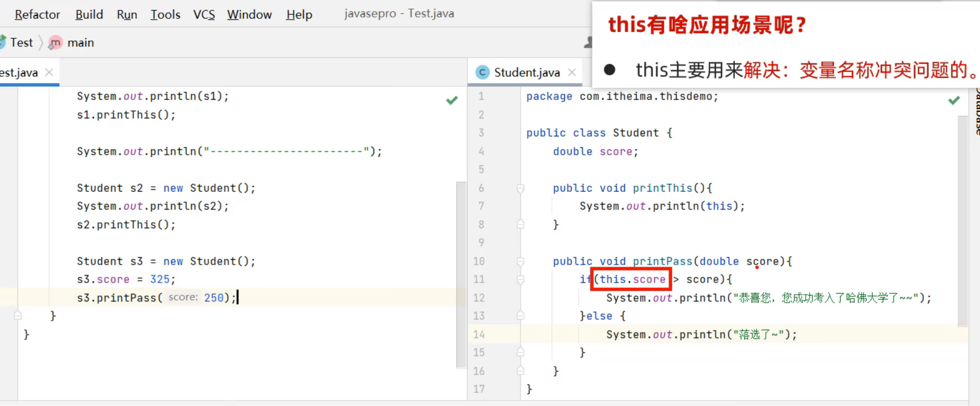Click the fold end marker beside main's closing brace
The height and width of the screenshot is (406, 980).
point(18,316)
